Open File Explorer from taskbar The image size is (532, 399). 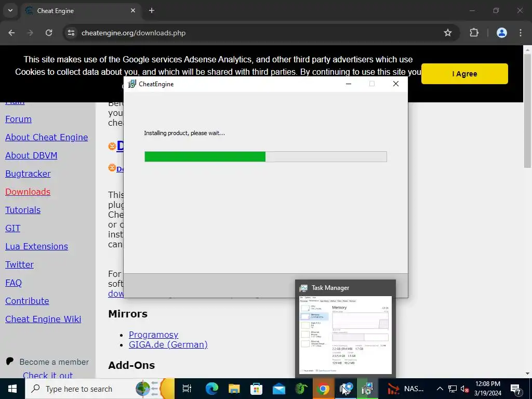(x=234, y=389)
